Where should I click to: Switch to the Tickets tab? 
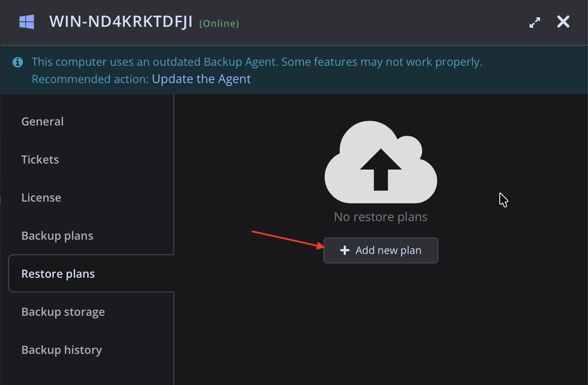click(40, 160)
